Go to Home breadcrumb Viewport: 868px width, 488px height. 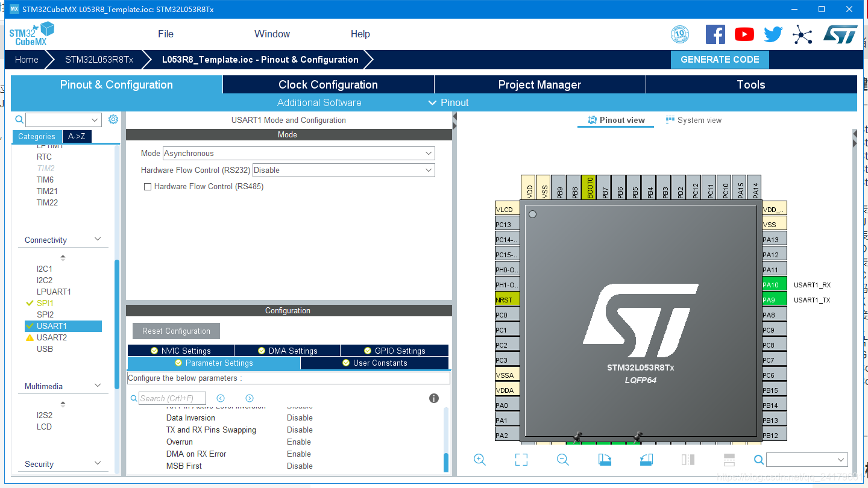coord(27,60)
